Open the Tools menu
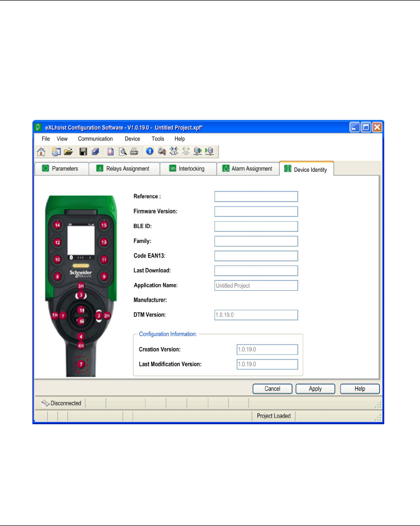 click(158, 139)
